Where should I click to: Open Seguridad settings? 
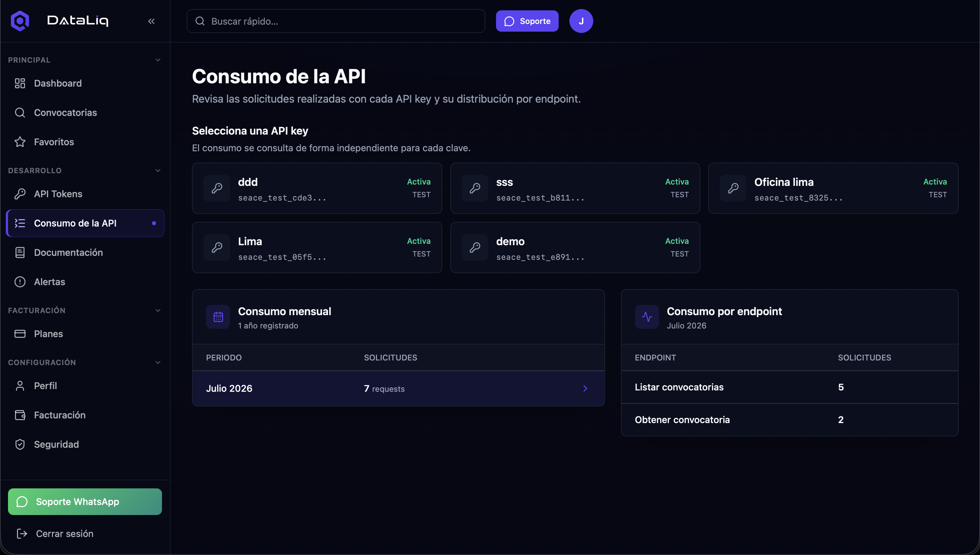click(85, 444)
